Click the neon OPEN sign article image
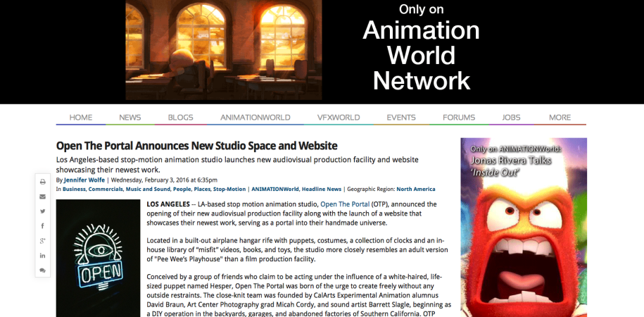 coord(98,259)
